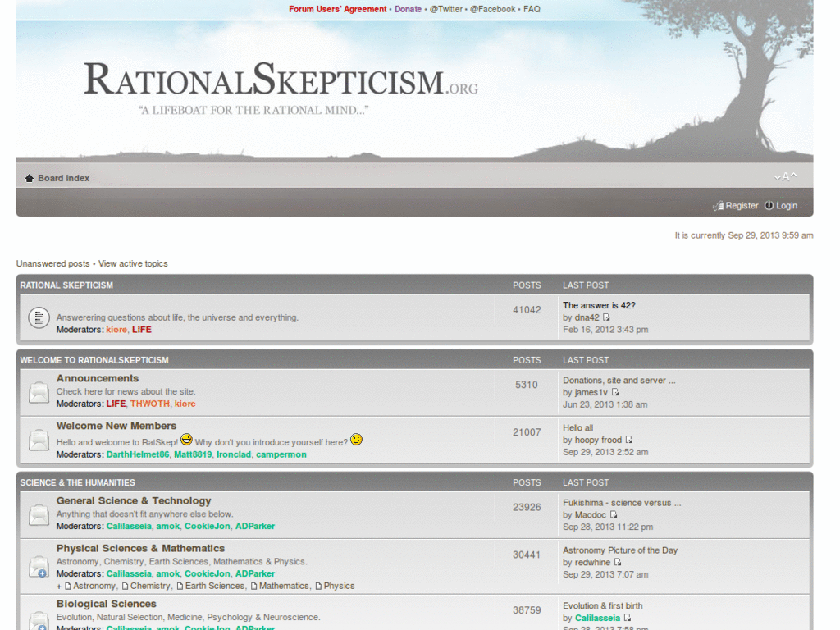Click the Login power icon
Screen dimensions: 840x630
coord(769,206)
